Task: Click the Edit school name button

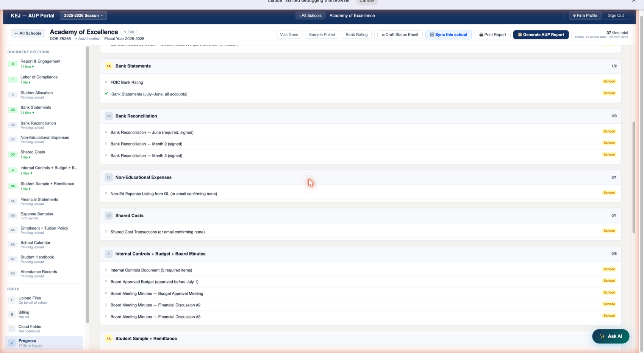Action: [129, 32]
